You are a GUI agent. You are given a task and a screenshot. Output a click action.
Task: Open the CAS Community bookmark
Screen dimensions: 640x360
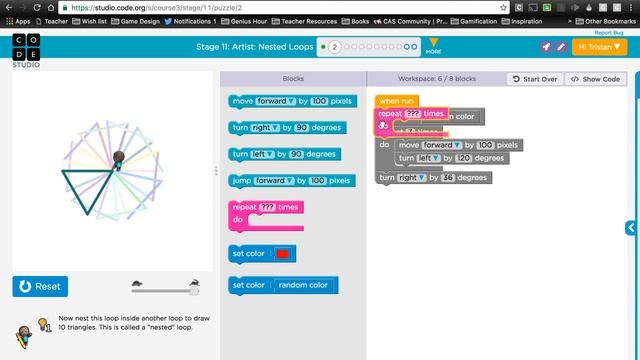[x=411, y=21]
